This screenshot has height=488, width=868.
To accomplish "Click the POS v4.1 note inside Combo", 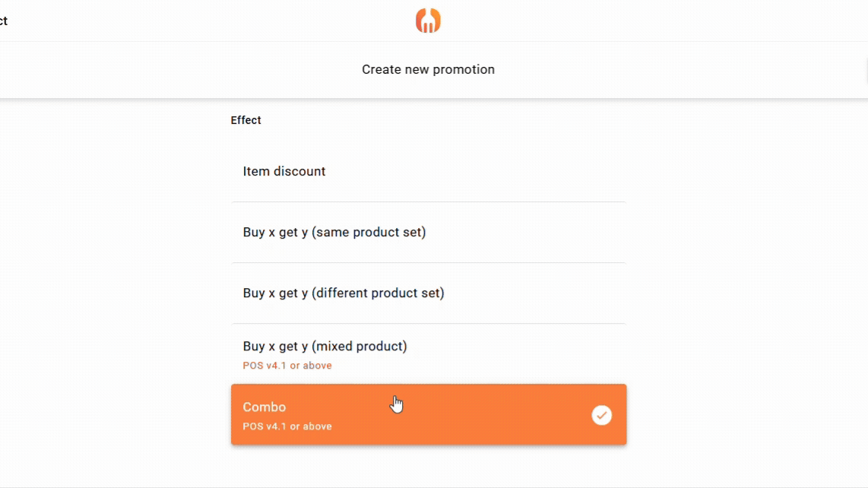I will click(x=287, y=426).
